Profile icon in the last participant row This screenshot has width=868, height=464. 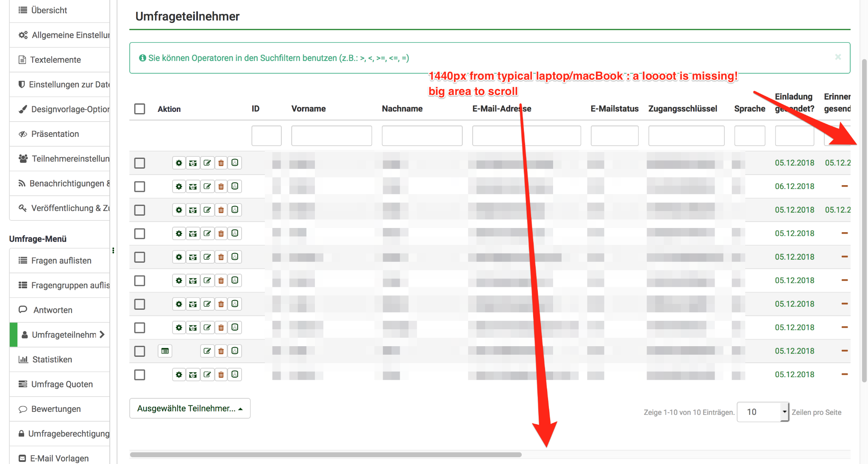point(235,375)
